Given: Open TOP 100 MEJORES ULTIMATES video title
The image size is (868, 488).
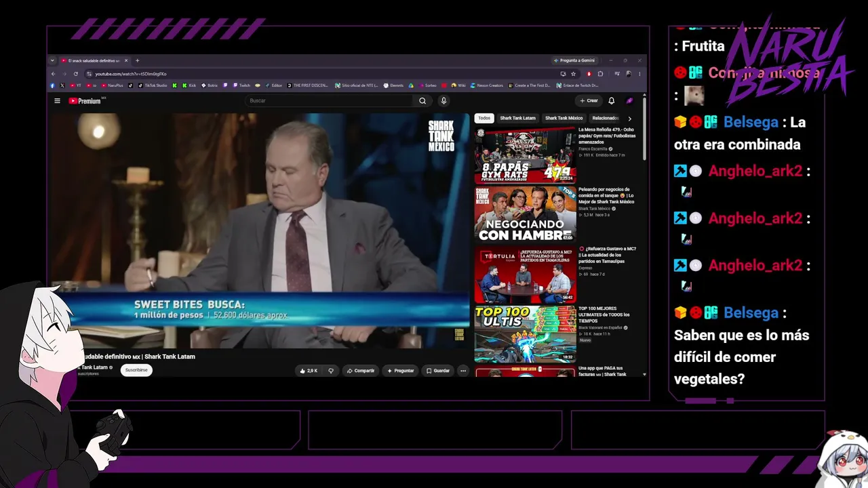Looking at the screenshot, I should pyautogui.click(x=605, y=314).
